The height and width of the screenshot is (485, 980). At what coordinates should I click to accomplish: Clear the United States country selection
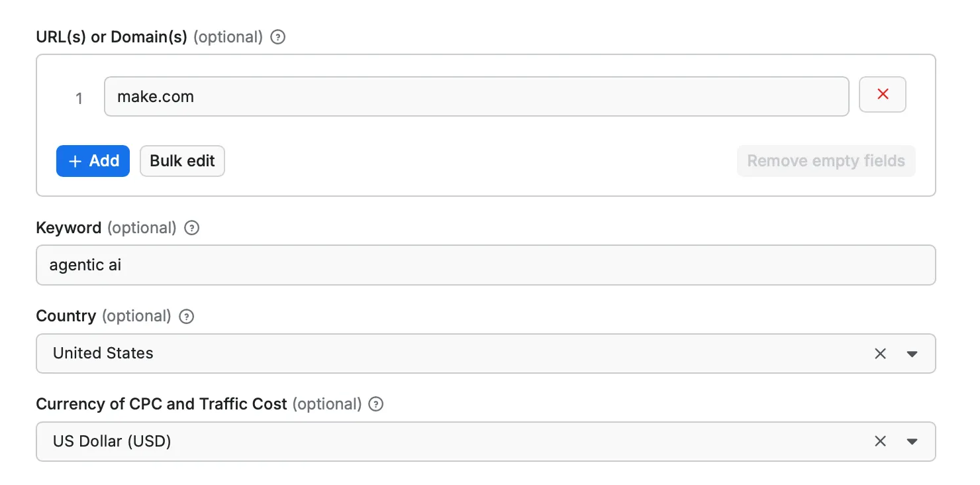(880, 354)
